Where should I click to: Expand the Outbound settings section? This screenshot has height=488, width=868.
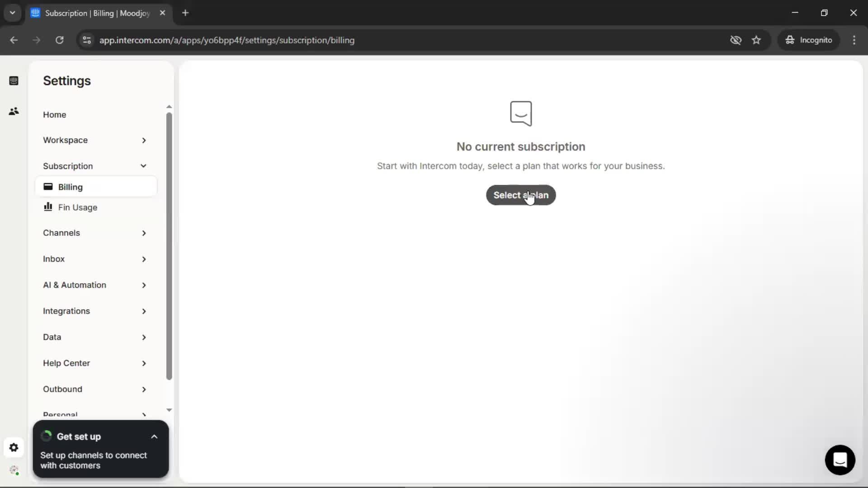(94, 389)
